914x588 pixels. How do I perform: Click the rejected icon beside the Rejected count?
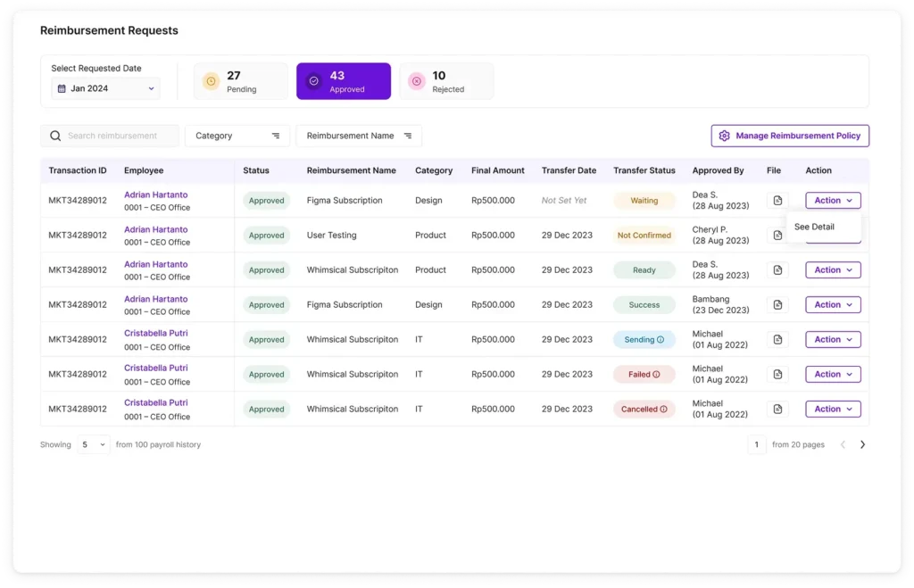pyautogui.click(x=416, y=80)
